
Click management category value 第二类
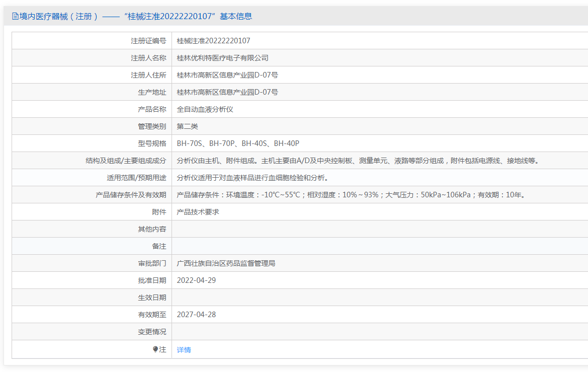187,126
